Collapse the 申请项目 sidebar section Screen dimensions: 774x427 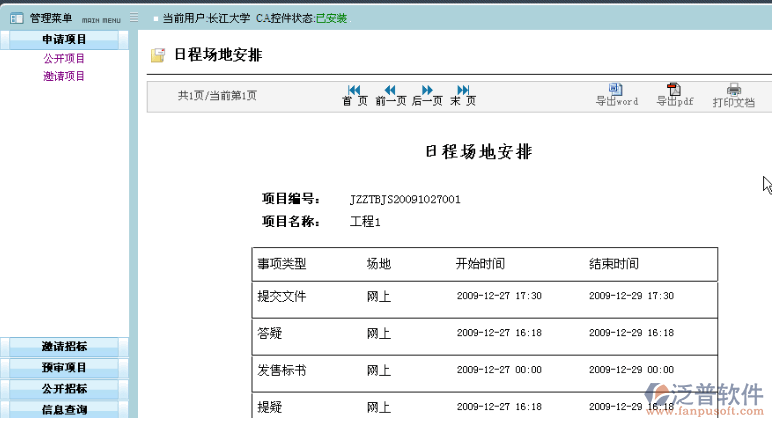pyautogui.click(x=64, y=39)
